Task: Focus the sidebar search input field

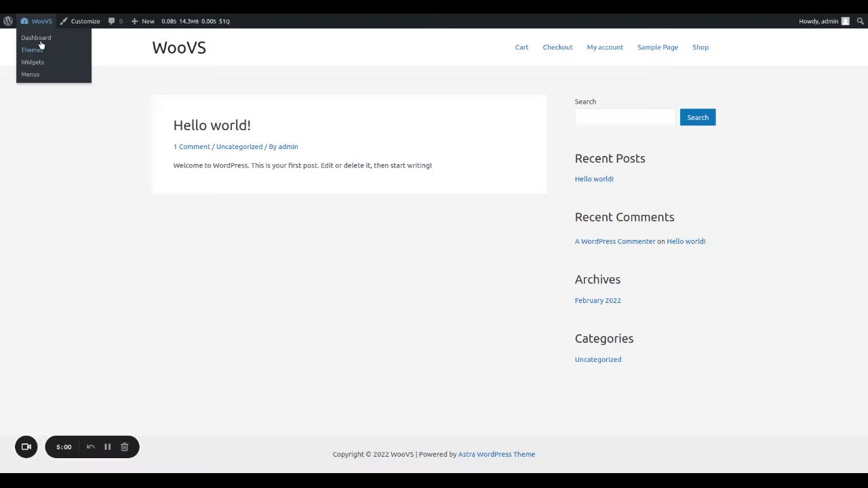Action: (x=625, y=117)
